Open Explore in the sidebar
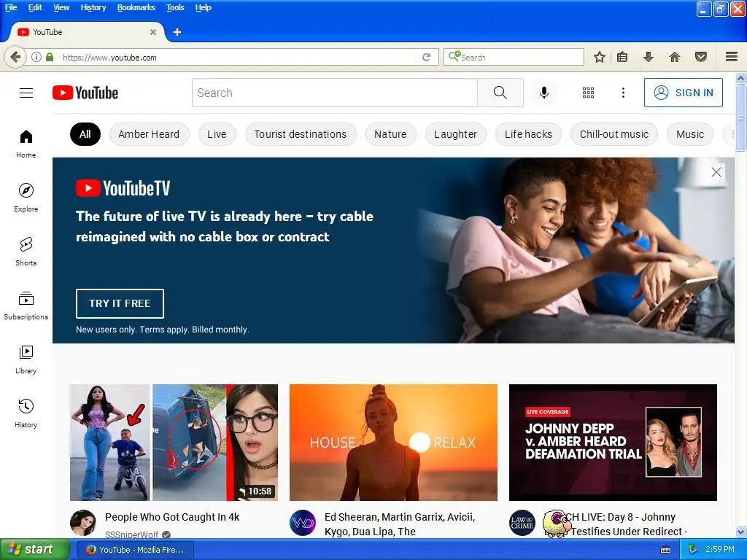This screenshot has height=560, width=747. (26, 198)
